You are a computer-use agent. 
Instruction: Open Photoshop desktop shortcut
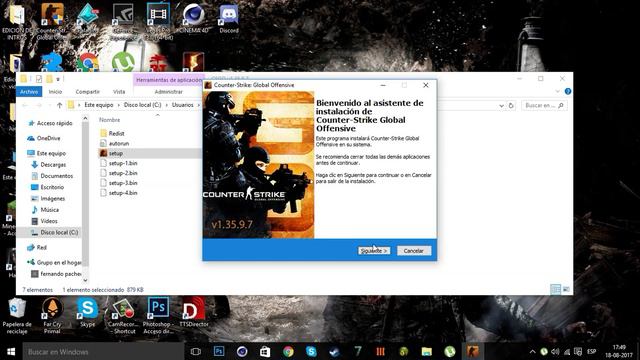pos(158,316)
